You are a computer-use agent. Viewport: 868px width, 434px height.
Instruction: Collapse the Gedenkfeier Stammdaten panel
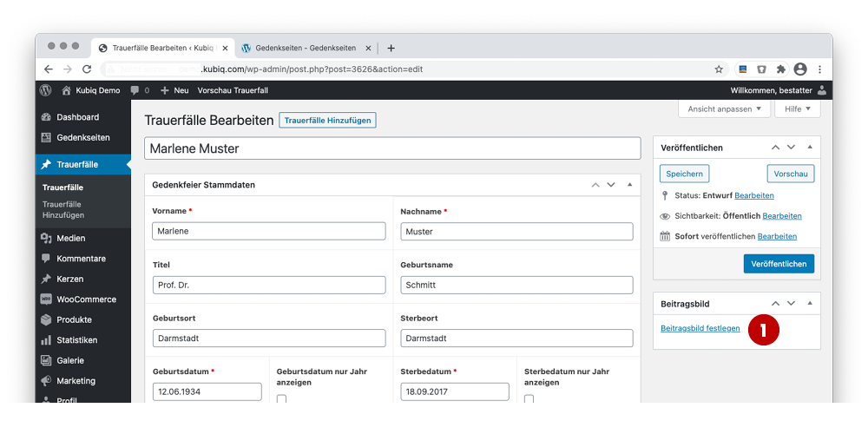tap(629, 185)
